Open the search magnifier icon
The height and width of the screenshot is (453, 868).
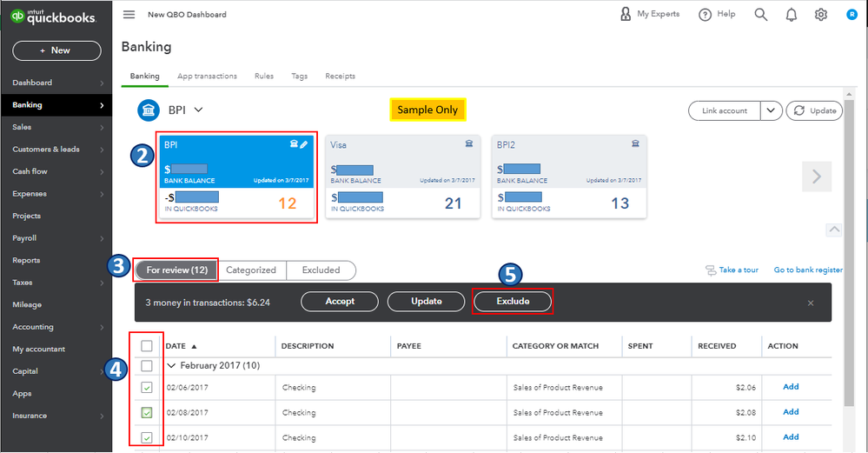pyautogui.click(x=761, y=15)
